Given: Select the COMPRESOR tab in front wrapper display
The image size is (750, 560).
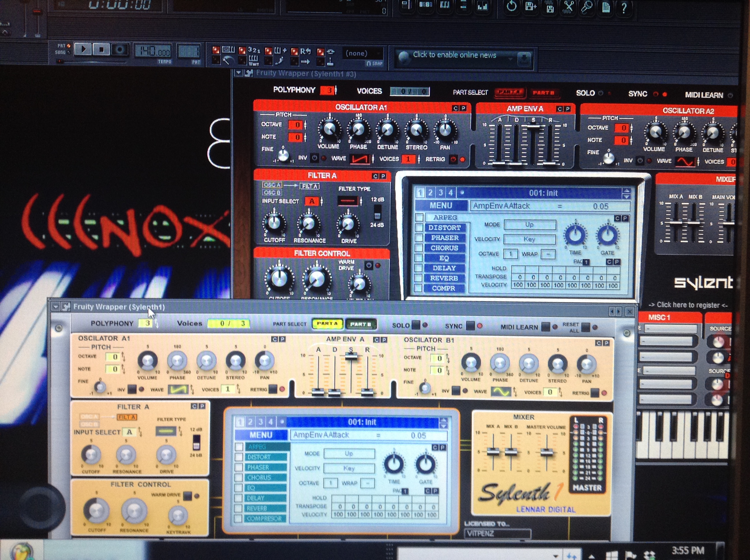Looking at the screenshot, I should 266,519.
